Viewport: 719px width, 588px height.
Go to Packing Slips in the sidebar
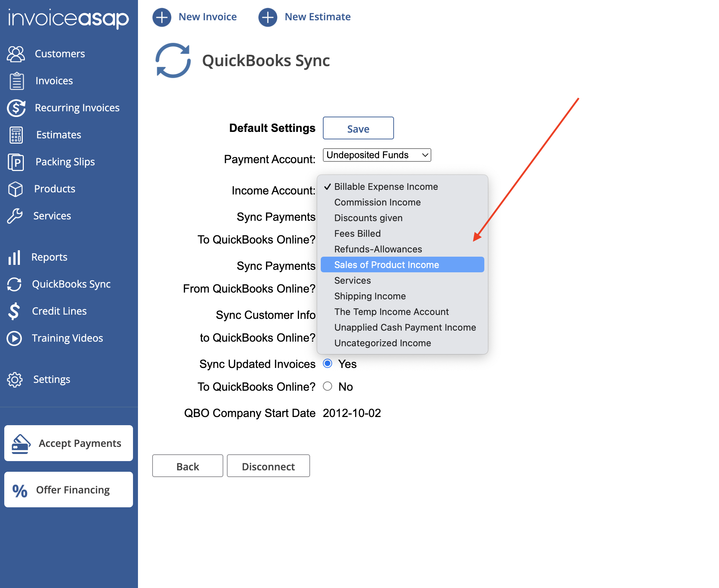pos(65,162)
